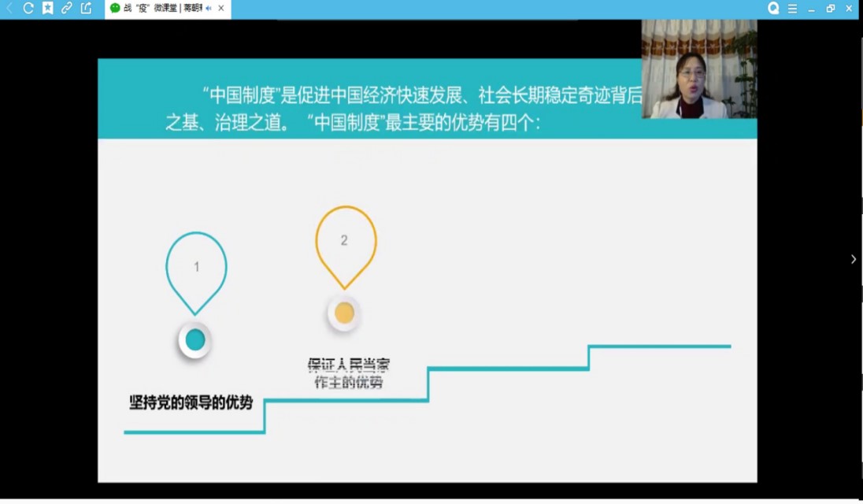Share the page via share icon
The height and width of the screenshot is (504, 863).
tap(87, 9)
